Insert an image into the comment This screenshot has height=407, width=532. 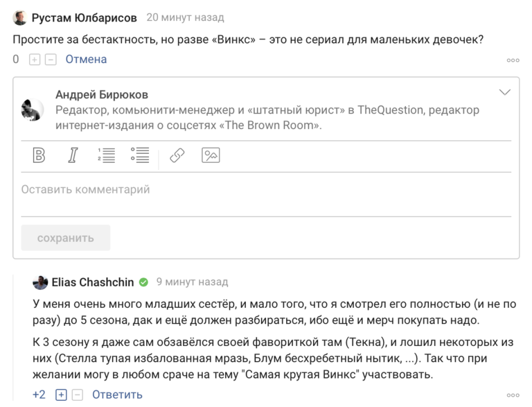(211, 155)
